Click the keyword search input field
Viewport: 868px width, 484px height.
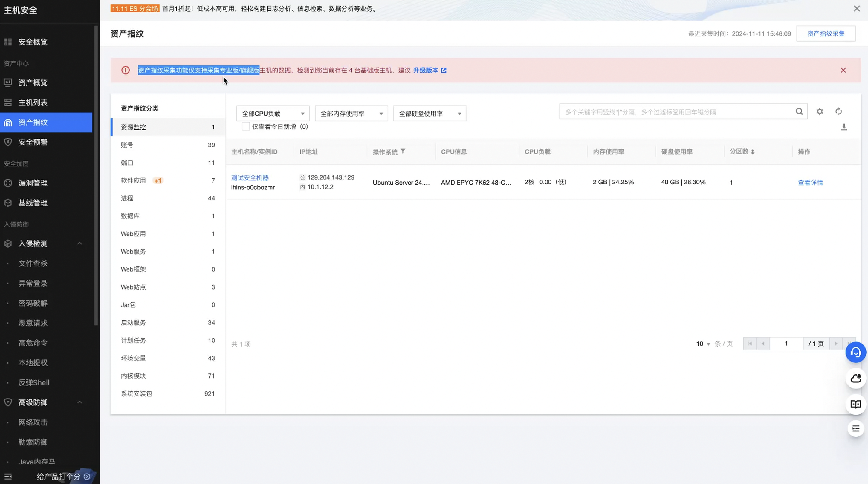[x=677, y=112]
